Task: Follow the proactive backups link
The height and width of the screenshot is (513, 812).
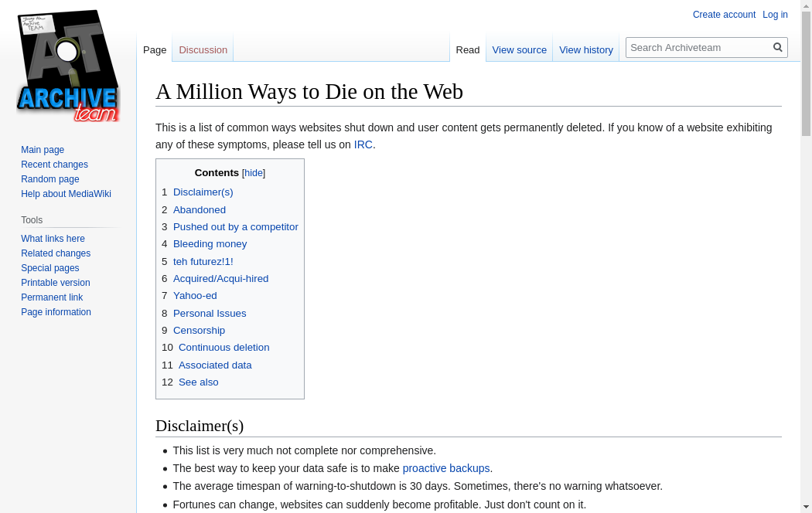Action: (x=445, y=468)
